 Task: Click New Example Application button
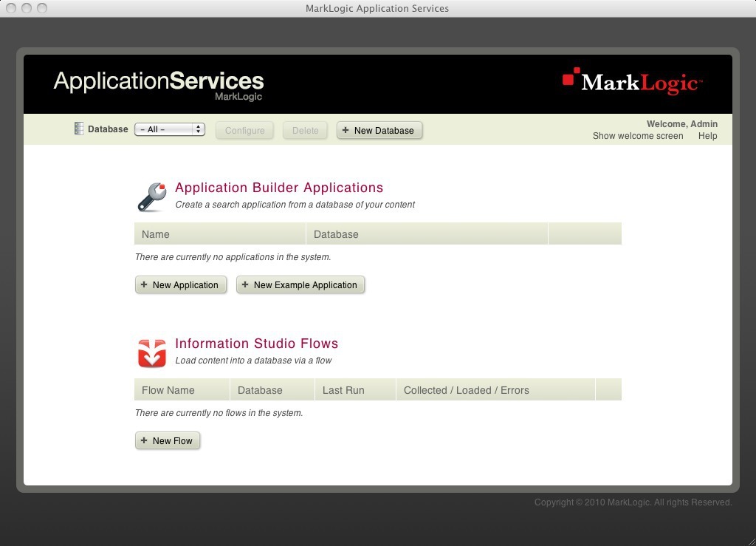[x=300, y=284]
